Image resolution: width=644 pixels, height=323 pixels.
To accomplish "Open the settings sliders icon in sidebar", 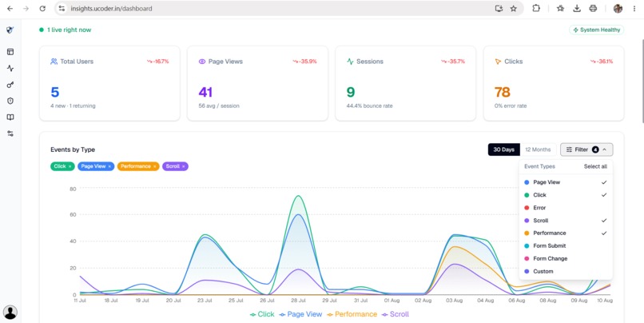I will pos(10,134).
